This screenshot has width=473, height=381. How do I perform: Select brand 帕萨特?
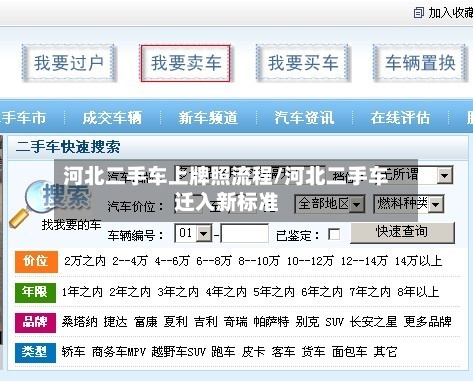271,322
